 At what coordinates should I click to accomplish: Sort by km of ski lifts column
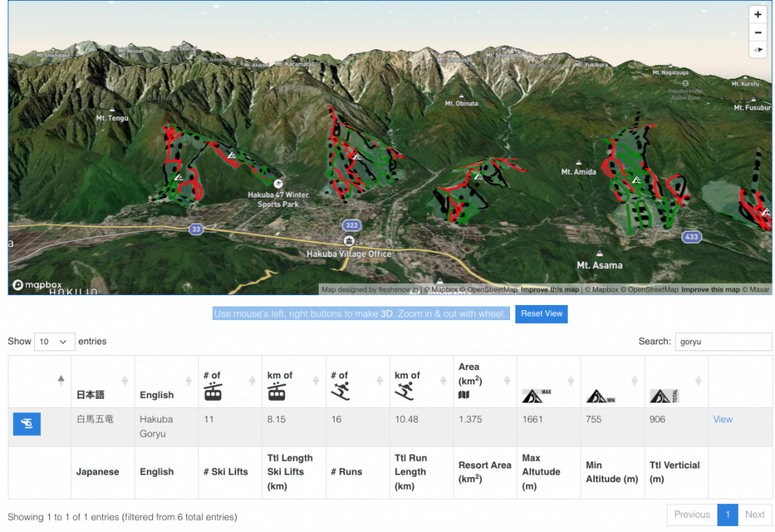[x=294, y=381]
